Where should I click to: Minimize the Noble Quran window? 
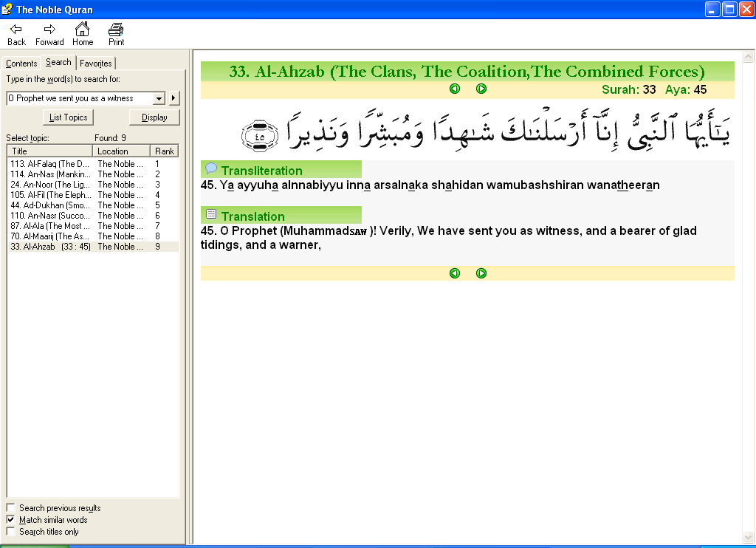pos(712,9)
